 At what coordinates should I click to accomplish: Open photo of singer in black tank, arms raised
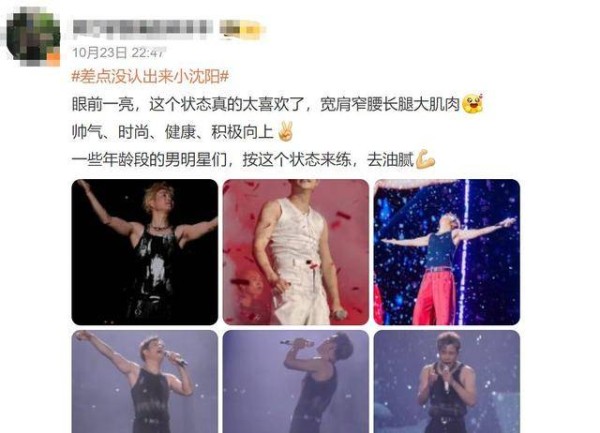(x=145, y=252)
